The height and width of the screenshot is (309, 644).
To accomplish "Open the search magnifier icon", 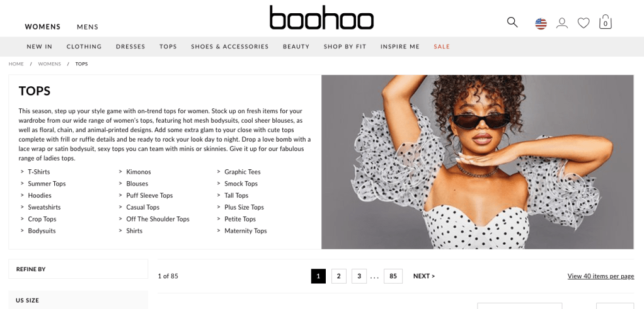I will coord(512,22).
